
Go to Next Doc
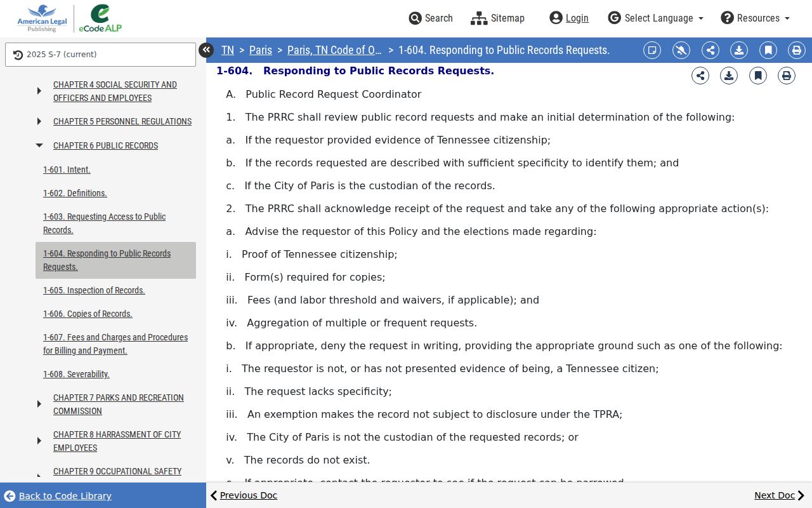780,495
